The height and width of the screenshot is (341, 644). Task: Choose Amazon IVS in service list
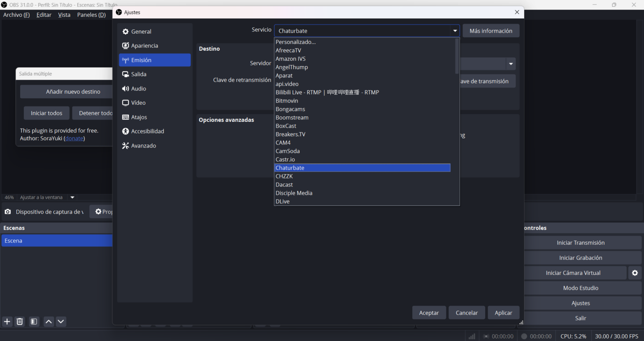pos(291,59)
